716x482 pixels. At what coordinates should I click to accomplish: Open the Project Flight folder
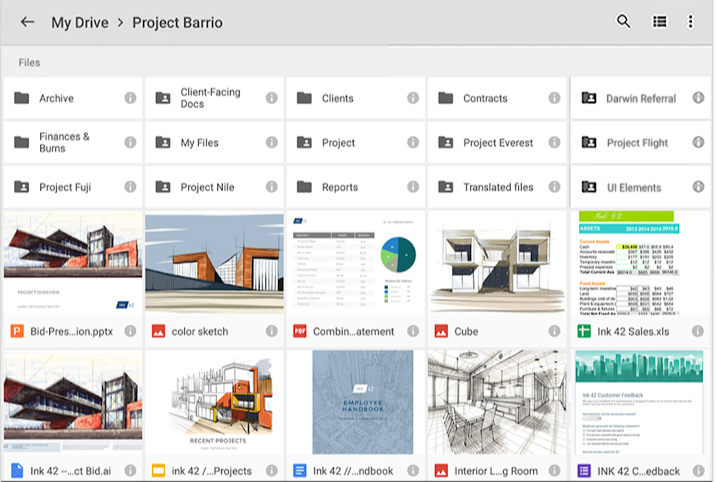coord(641,142)
